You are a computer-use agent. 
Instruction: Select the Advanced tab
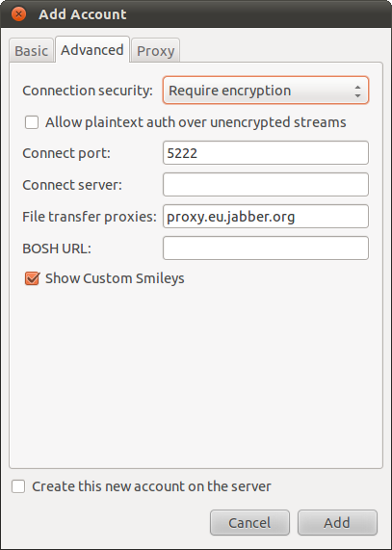(x=92, y=50)
